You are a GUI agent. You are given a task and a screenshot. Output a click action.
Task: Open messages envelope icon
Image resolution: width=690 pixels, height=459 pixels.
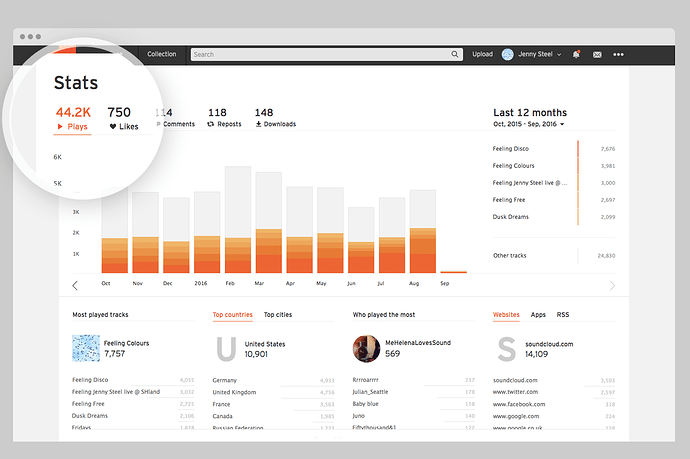click(x=597, y=54)
